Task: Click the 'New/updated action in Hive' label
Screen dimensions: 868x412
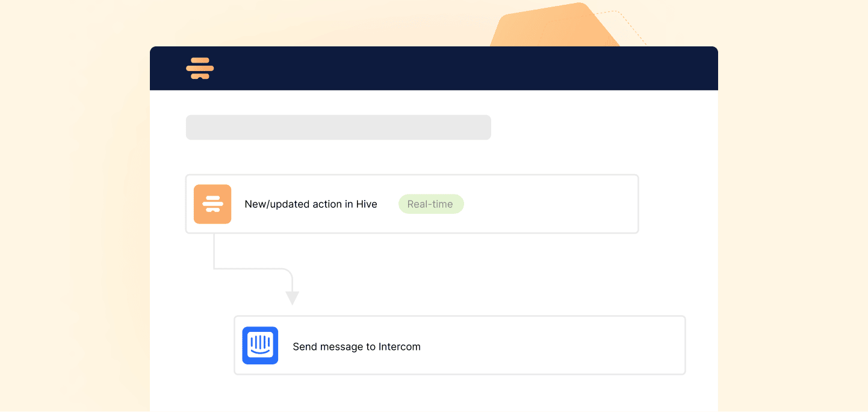Action: [x=311, y=204]
